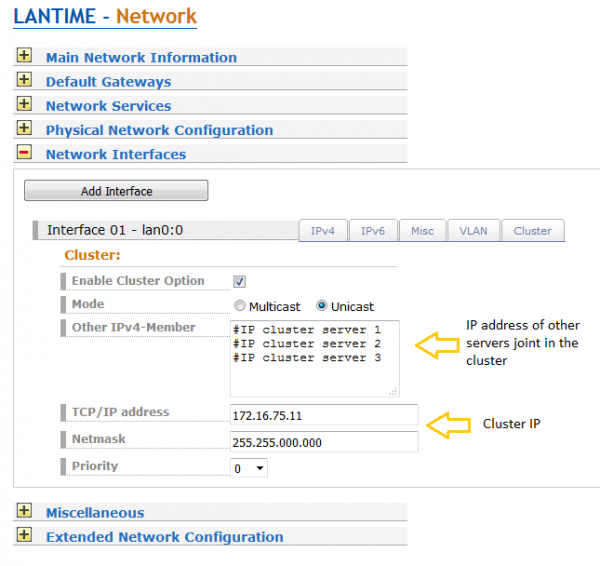Click Interface 01 - lan0:0 header
The image size is (600, 566).
166,230
